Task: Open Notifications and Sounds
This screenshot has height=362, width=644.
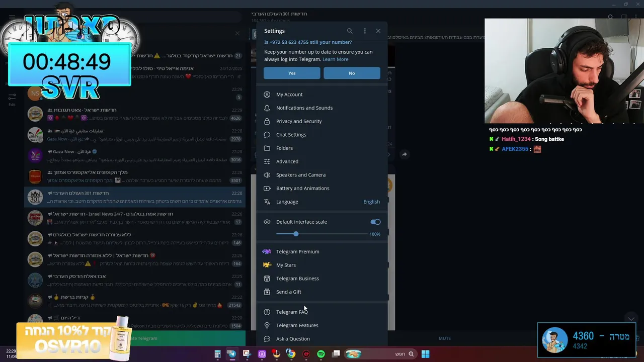Action: (322, 108)
